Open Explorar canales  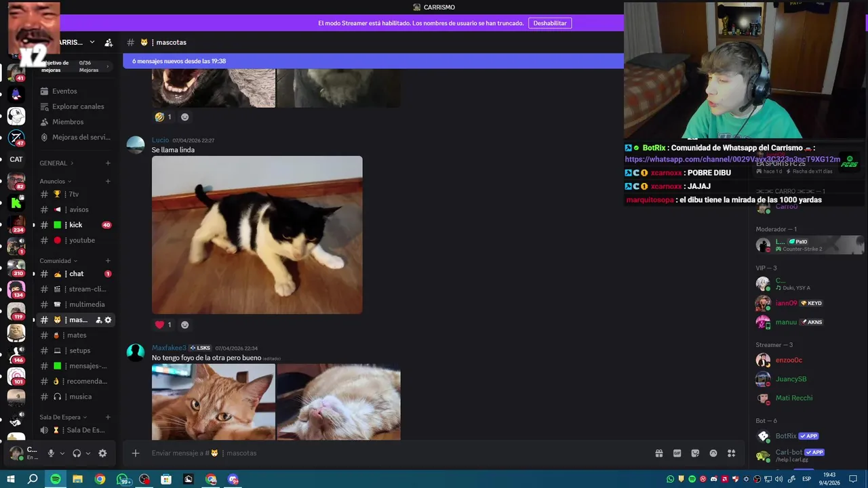[x=78, y=106]
